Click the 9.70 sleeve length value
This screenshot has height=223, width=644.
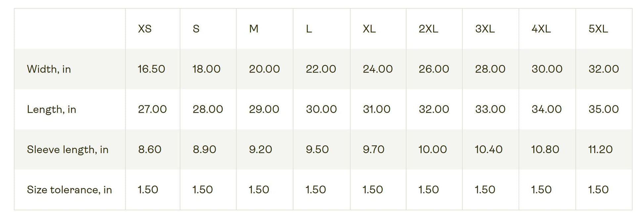coord(373,149)
